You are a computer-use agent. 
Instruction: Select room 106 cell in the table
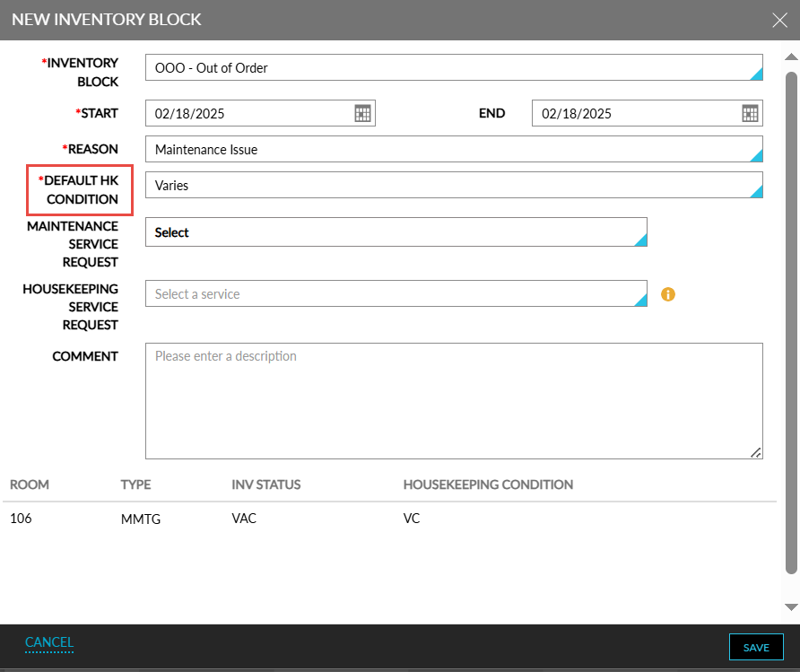coord(21,519)
